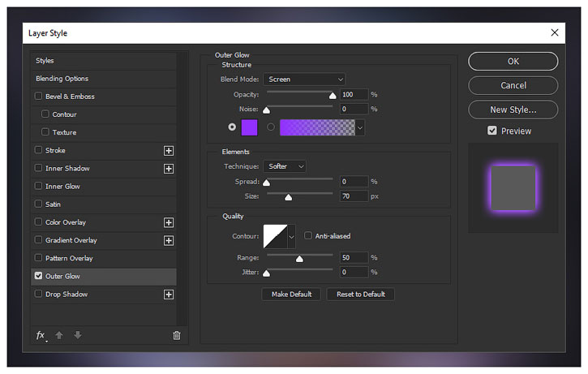Open the Blend Mode Screen dropdown
Image resolution: width=588 pixels, height=374 pixels.
tap(304, 80)
